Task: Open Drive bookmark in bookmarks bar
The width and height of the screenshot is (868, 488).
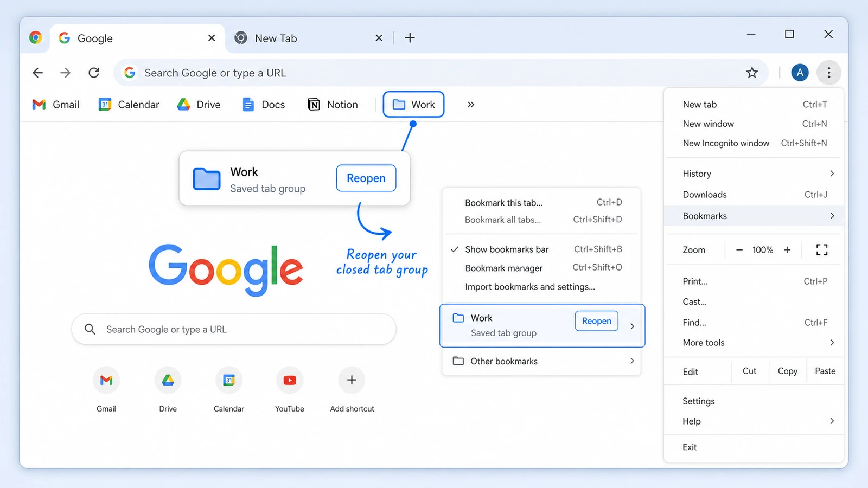Action: pos(199,105)
